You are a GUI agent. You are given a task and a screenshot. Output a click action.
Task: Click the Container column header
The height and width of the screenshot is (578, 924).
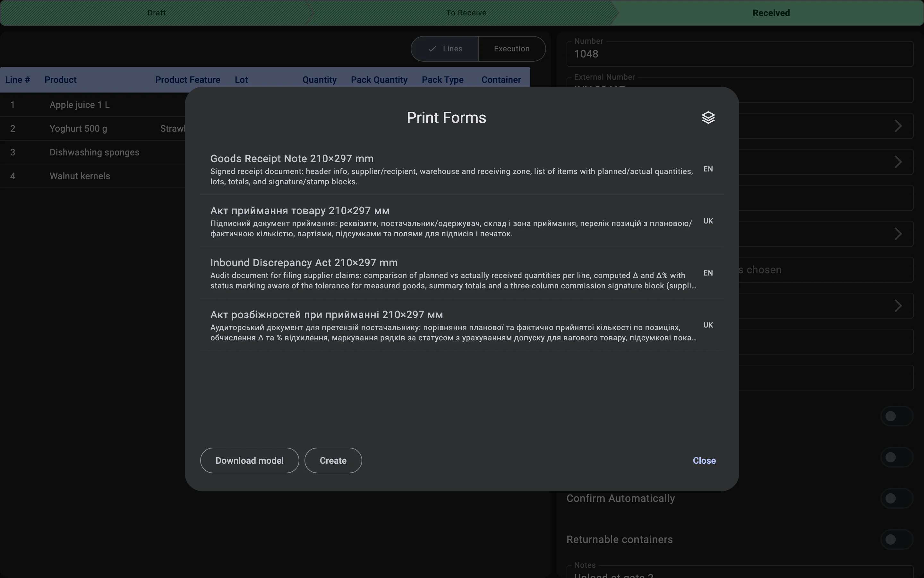501,80
